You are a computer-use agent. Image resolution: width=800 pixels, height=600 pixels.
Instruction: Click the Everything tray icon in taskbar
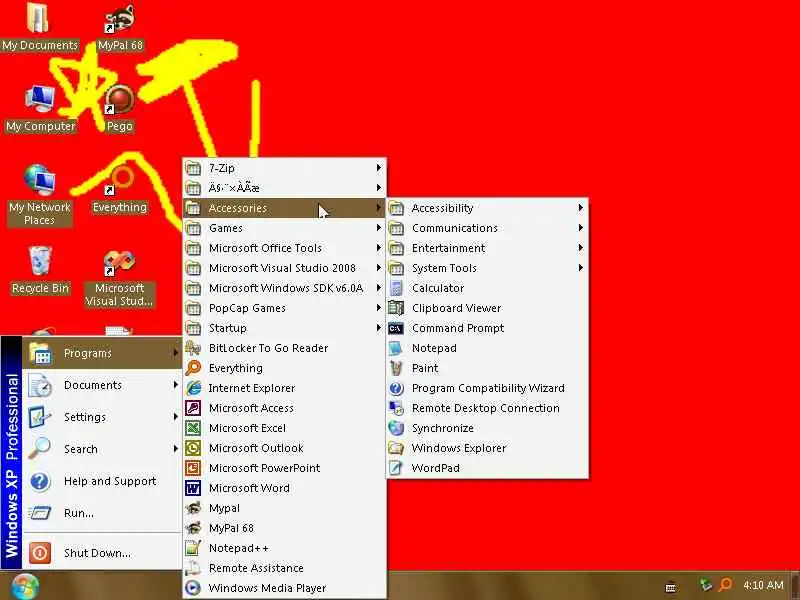725,585
